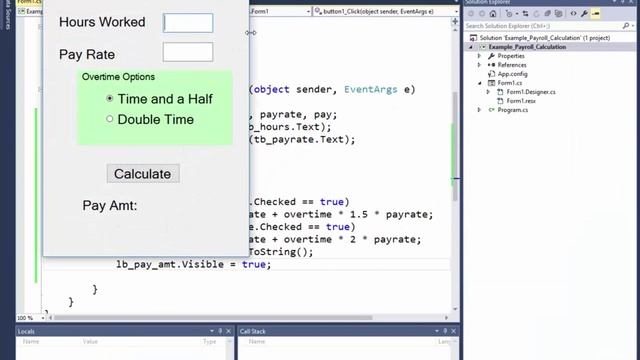640x360 pixels.
Task: Expand the Properties tree node
Action: [480, 56]
